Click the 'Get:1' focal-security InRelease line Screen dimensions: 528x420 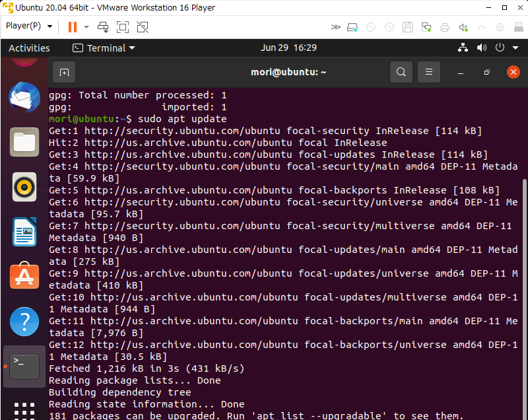pyautogui.click(x=265, y=131)
